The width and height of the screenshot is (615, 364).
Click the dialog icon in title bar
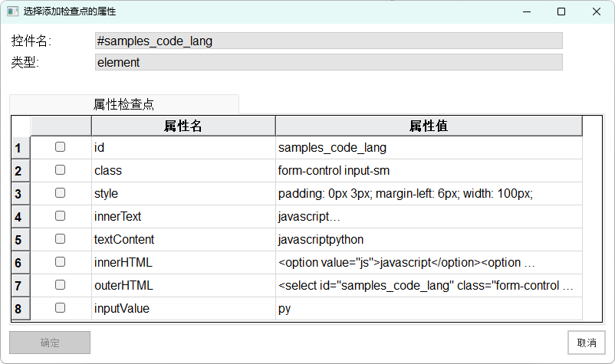tap(13, 11)
